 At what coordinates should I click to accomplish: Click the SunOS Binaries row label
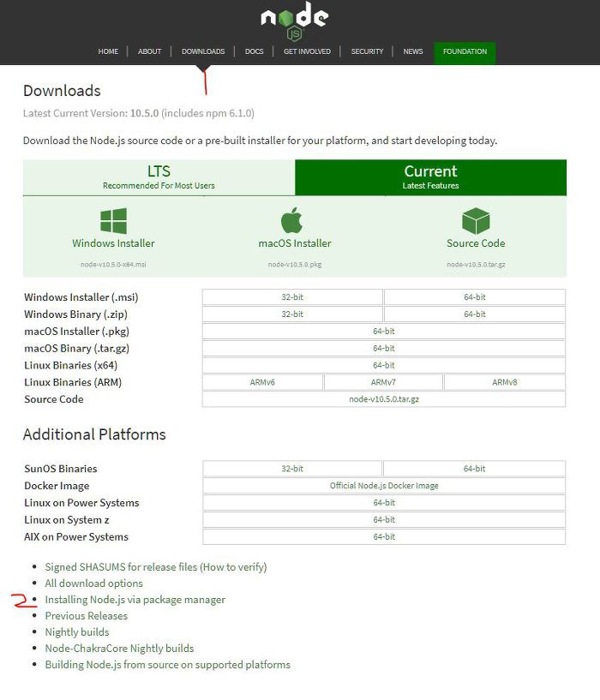coord(61,469)
